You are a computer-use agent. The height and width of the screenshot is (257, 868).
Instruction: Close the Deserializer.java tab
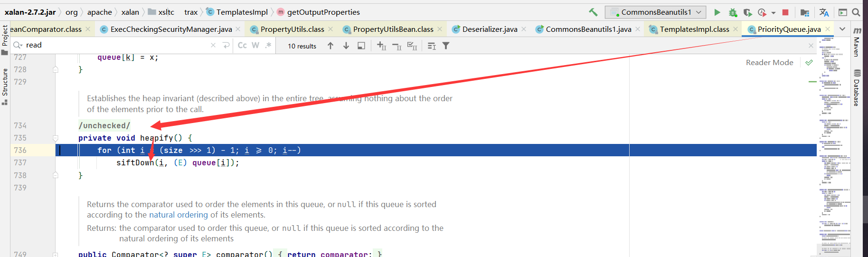tap(524, 29)
